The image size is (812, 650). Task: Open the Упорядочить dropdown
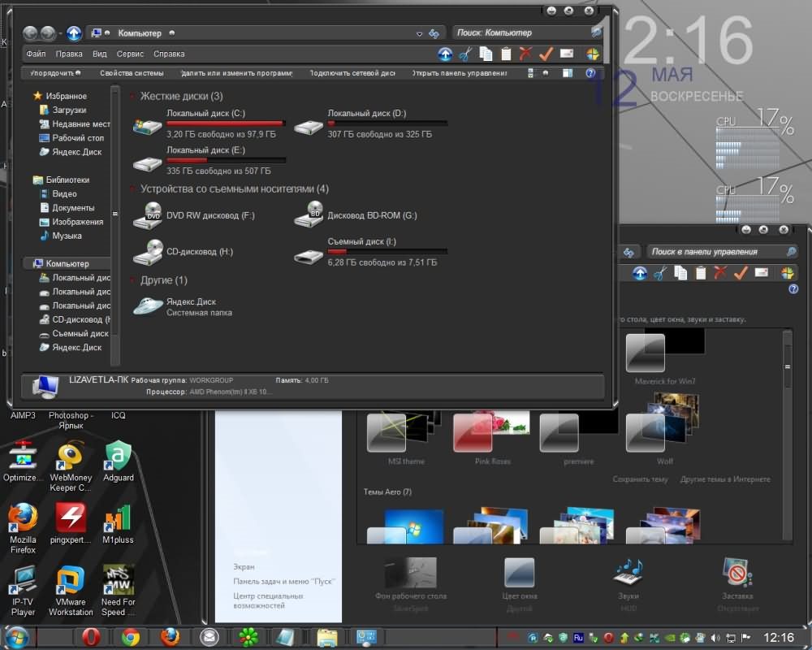pos(55,73)
